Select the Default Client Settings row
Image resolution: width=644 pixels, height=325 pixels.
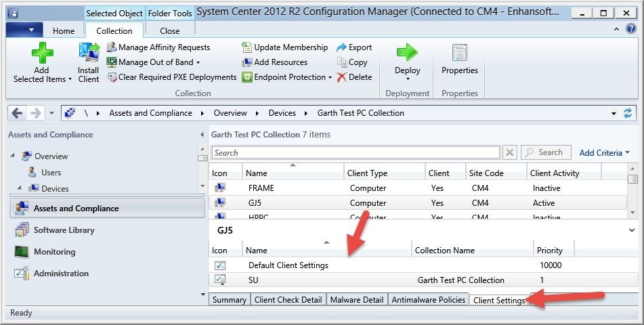[422, 265]
